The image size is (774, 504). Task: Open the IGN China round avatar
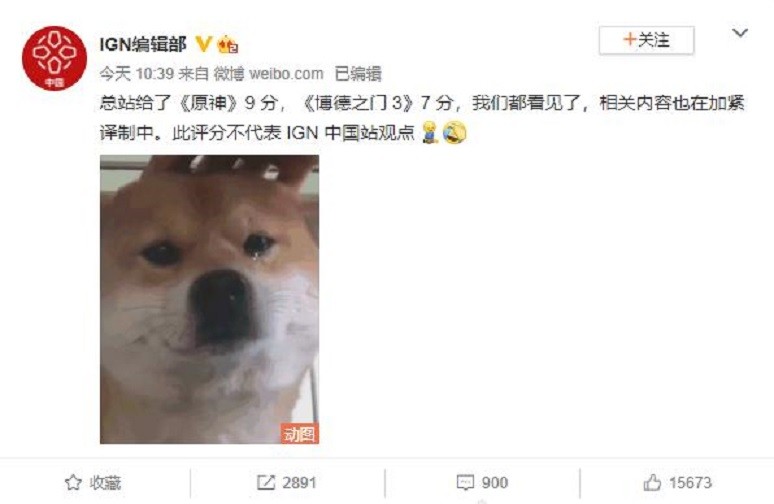[x=54, y=58]
